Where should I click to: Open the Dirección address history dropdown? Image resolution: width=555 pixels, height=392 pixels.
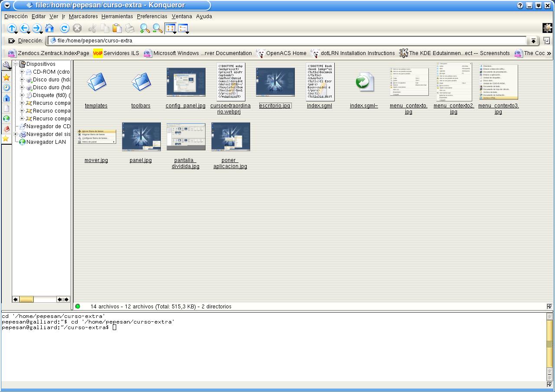(x=533, y=41)
